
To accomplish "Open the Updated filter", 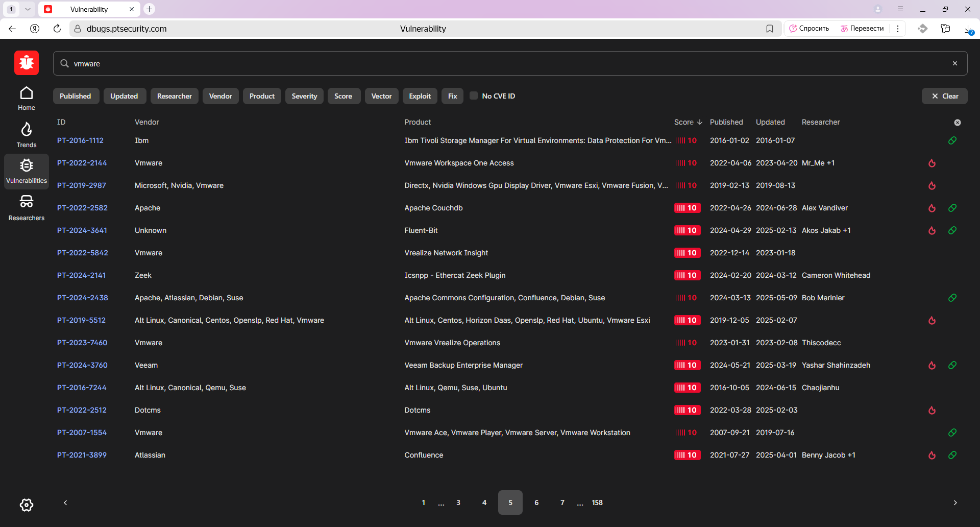I will [124, 96].
